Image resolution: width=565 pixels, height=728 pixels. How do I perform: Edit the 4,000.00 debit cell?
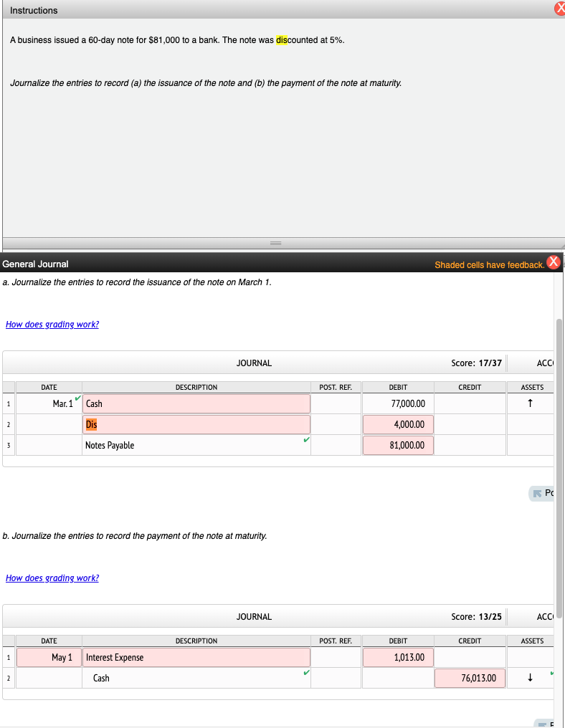coord(398,424)
